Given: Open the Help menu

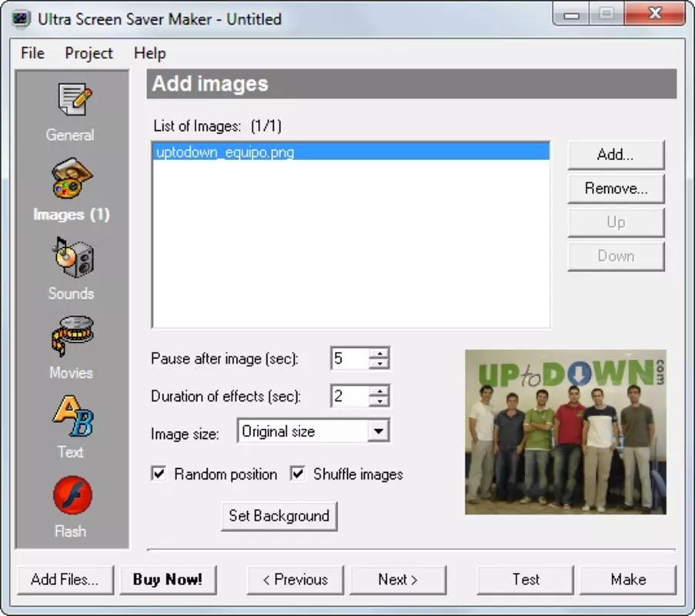Looking at the screenshot, I should [150, 53].
